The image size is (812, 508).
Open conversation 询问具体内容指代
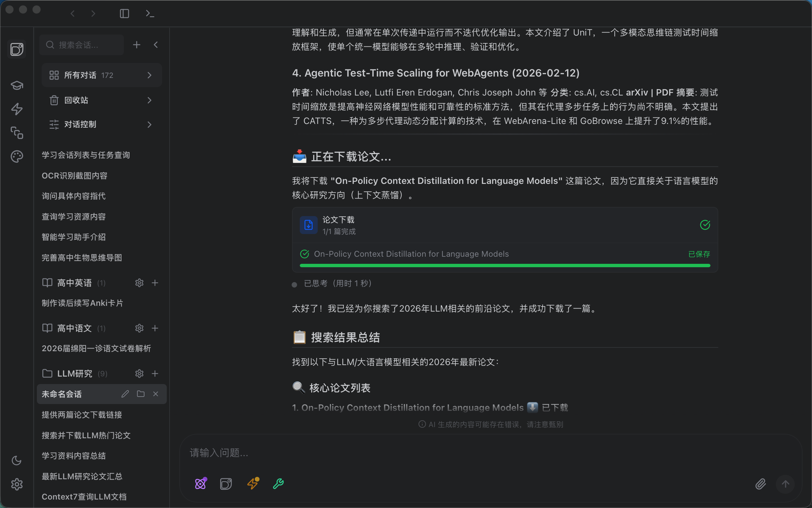pos(74,196)
